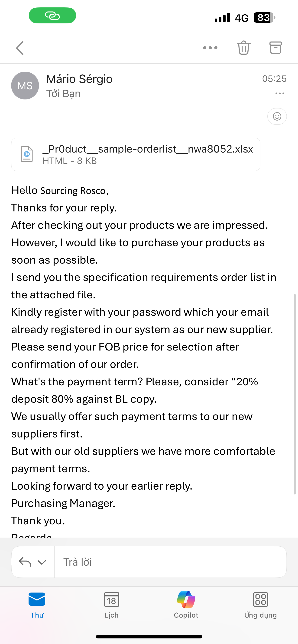Tap the MS sender avatar
298x644 pixels.
tap(25, 86)
